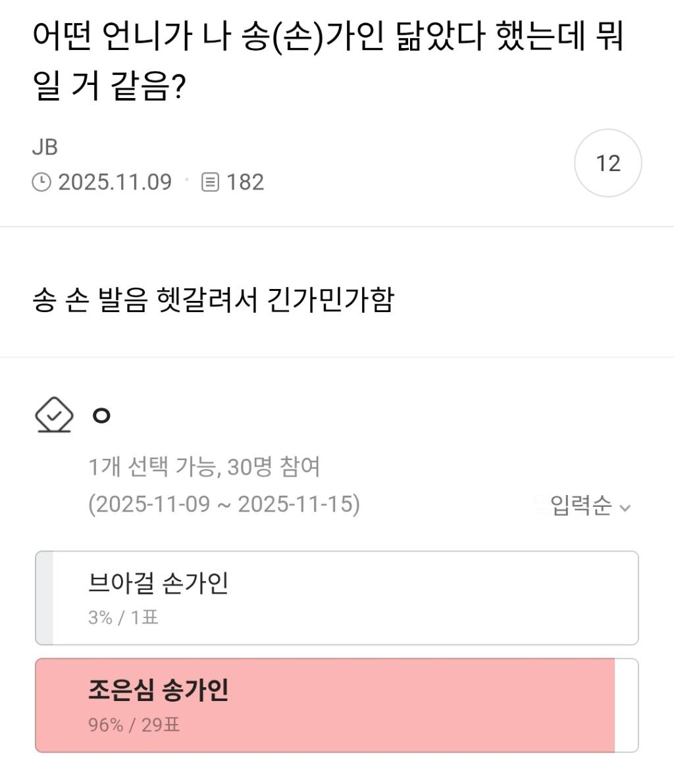The height and width of the screenshot is (784, 674).
Task: Click the 96% / 29표 result text
Action: pyautogui.click(x=134, y=725)
